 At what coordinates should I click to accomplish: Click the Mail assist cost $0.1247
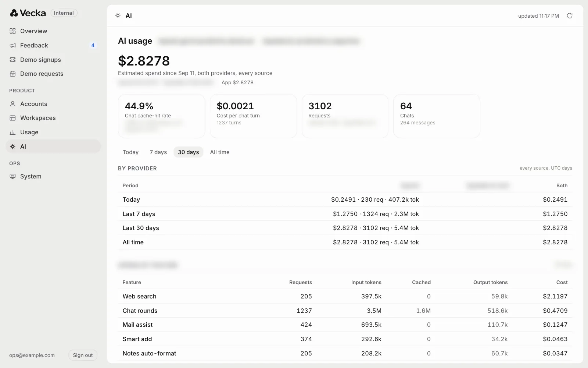pos(555,325)
